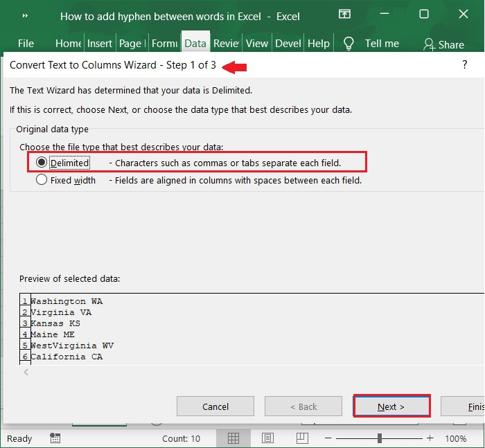Open the Data ribbon tab
Image resolution: width=485 pixels, height=448 pixels.
point(195,44)
